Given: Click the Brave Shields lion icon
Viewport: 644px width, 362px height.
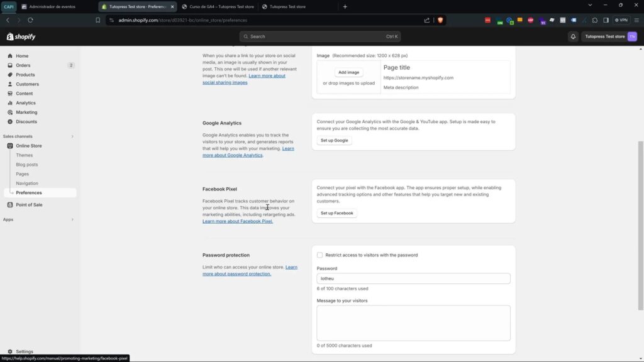Looking at the screenshot, I should pyautogui.click(x=440, y=20).
